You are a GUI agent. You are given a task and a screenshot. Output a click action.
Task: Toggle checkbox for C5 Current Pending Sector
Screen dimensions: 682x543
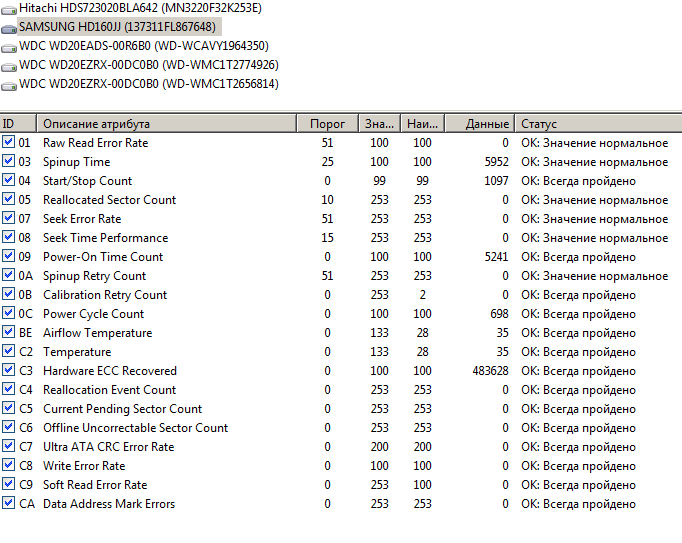click(8, 408)
